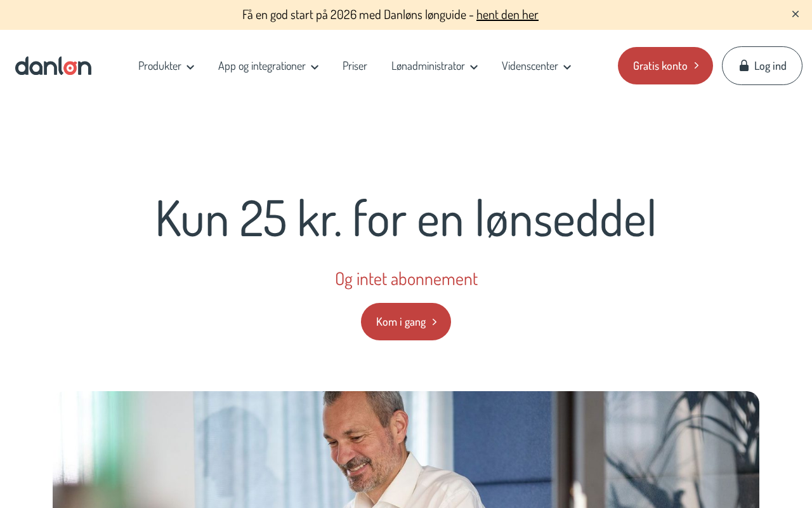Expand the Lønadministrator dropdown chevron
812x508 pixels.
[x=474, y=67]
